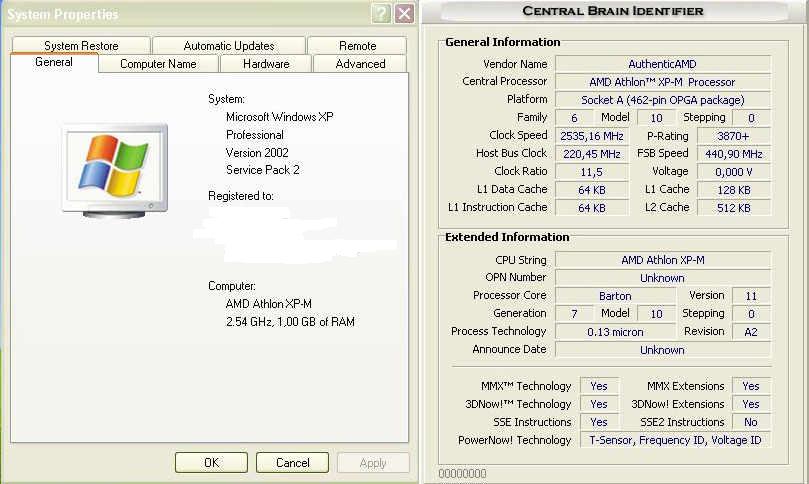This screenshot has width=809, height=484.
Task: Select the Remote tab
Action: pyautogui.click(x=357, y=46)
